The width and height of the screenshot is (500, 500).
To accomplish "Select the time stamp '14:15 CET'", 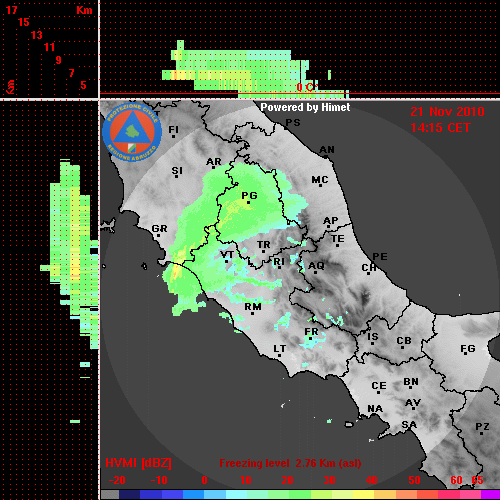I will click(x=440, y=128).
